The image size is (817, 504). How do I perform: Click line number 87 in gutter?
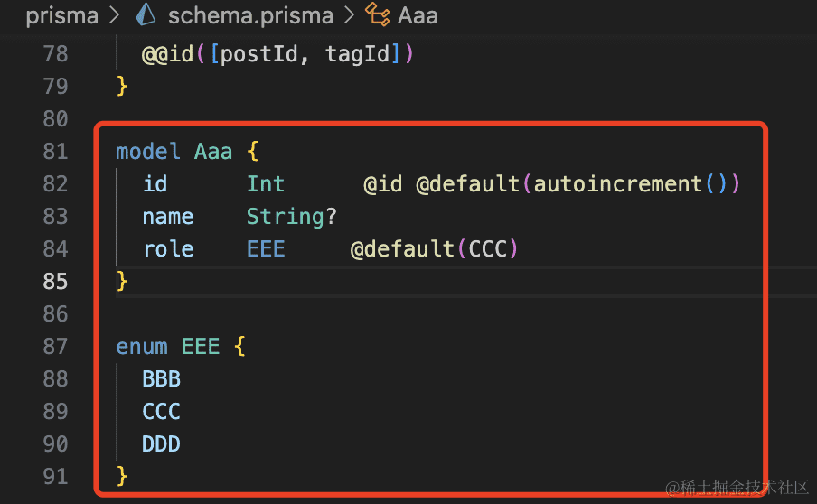tap(55, 346)
